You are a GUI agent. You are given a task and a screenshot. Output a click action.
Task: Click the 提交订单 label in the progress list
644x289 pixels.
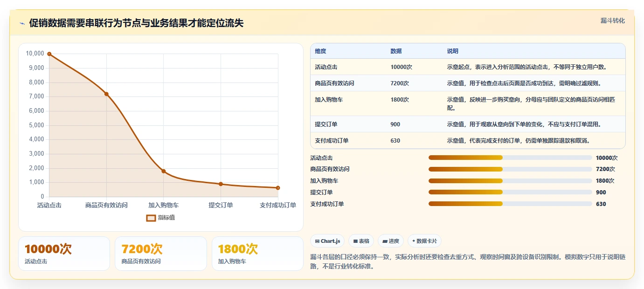[x=321, y=193]
